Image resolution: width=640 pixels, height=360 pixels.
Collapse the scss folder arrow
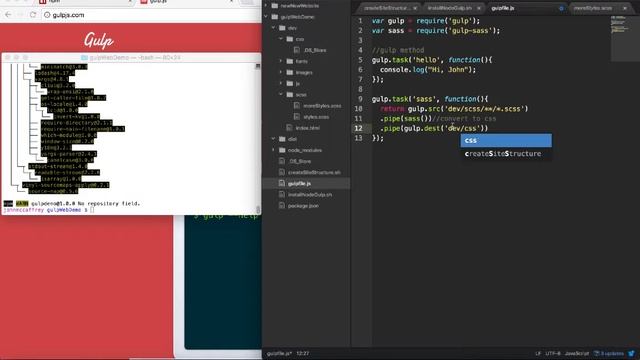click(x=281, y=94)
